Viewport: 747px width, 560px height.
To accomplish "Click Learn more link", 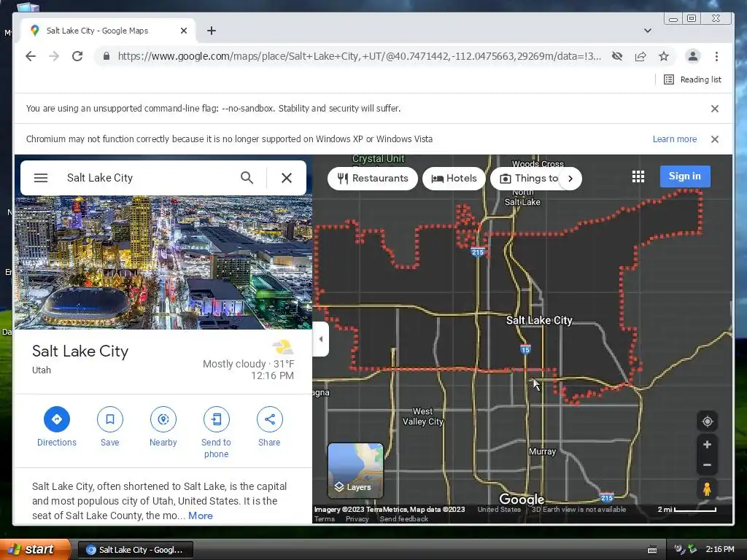I will 675,139.
